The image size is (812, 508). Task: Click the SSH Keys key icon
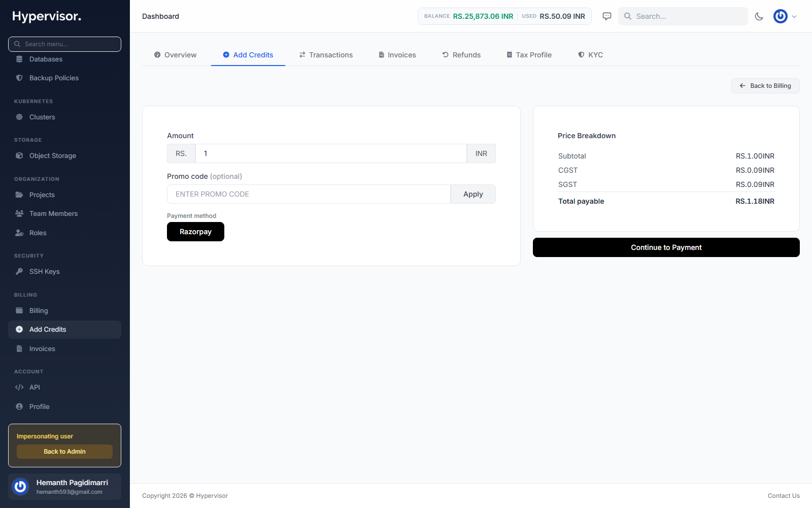[19, 271]
